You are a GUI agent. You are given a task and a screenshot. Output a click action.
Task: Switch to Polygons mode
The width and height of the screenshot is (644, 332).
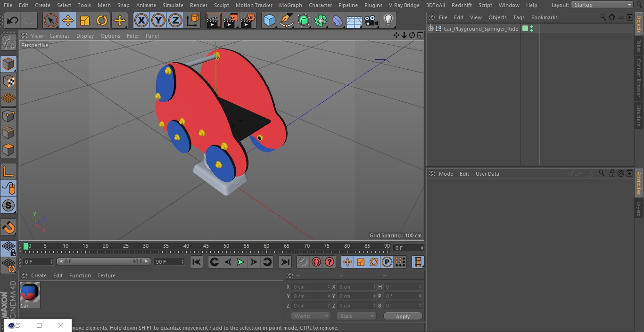tap(8, 150)
